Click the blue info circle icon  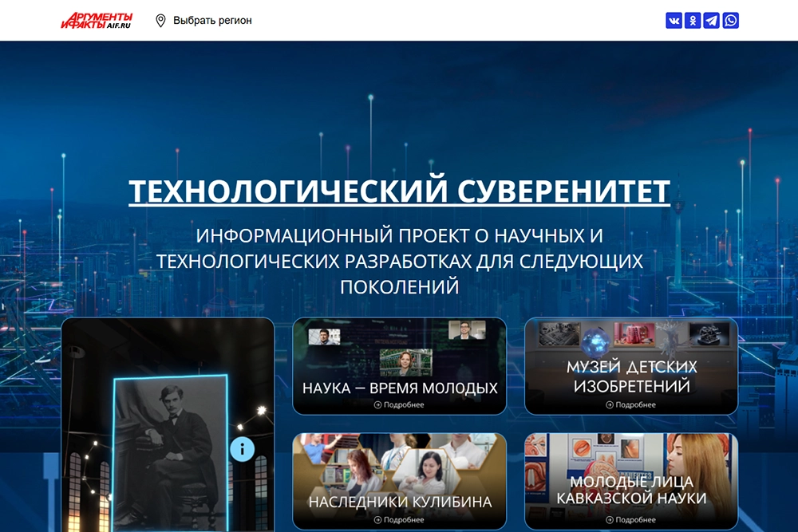coord(242,449)
